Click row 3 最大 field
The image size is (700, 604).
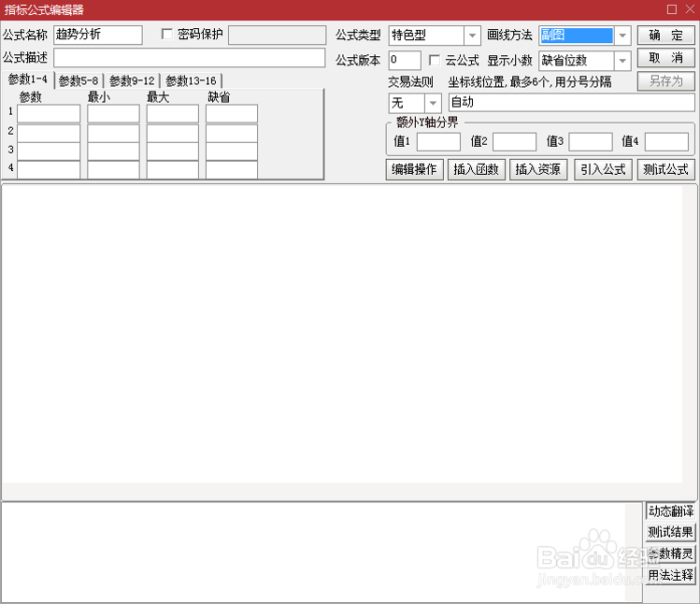coord(172,151)
